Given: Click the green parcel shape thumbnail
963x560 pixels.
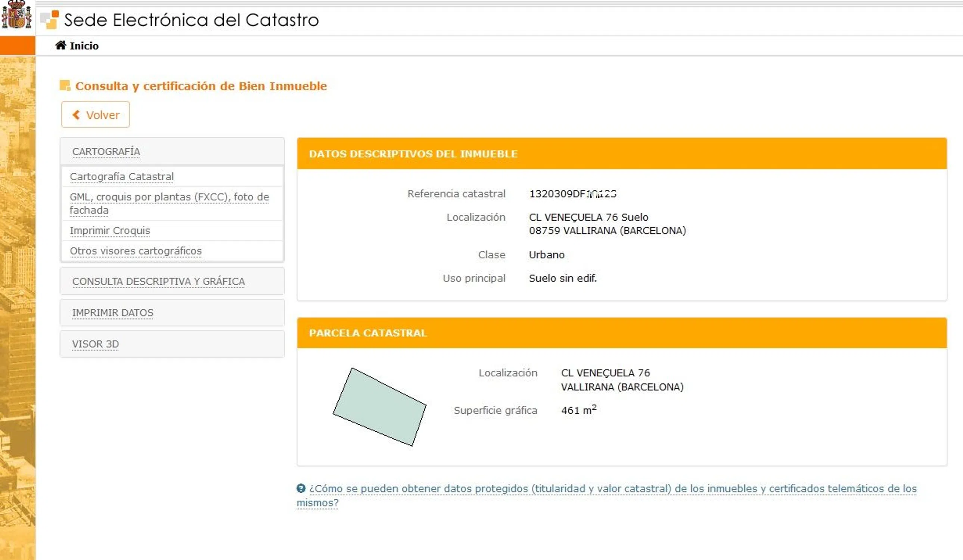Looking at the screenshot, I should click(x=379, y=407).
